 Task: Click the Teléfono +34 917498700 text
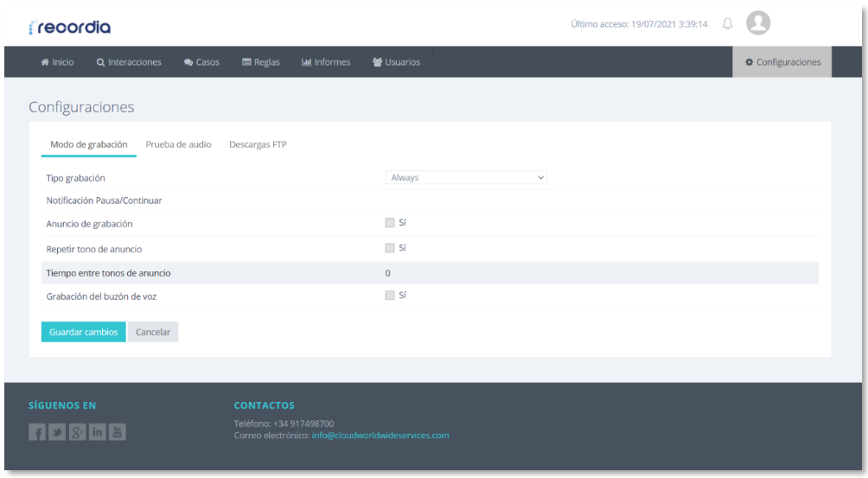coord(284,424)
